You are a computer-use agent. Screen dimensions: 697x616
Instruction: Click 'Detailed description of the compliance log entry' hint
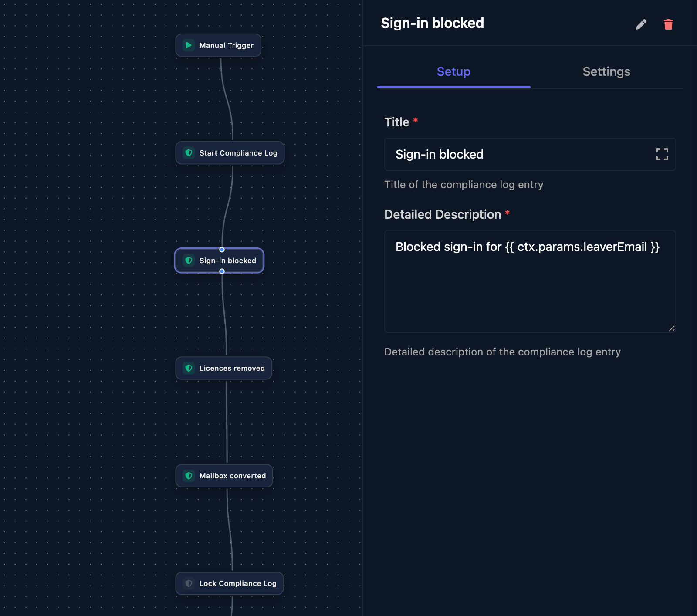click(x=502, y=352)
